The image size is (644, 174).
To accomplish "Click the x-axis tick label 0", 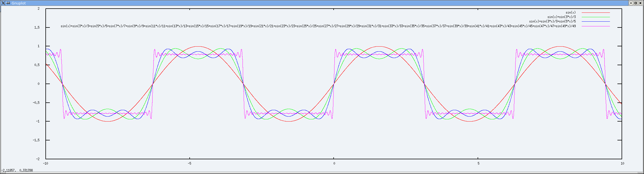I will tap(334, 163).
